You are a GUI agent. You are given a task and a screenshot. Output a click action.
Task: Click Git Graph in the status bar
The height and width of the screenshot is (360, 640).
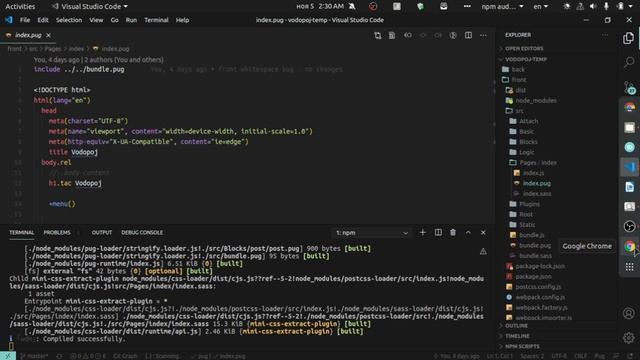coord(125,356)
